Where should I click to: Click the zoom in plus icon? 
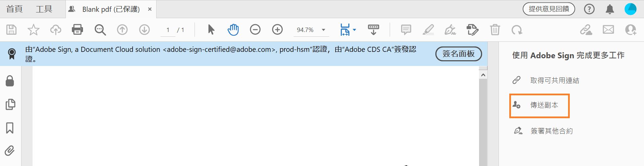point(277,30)
